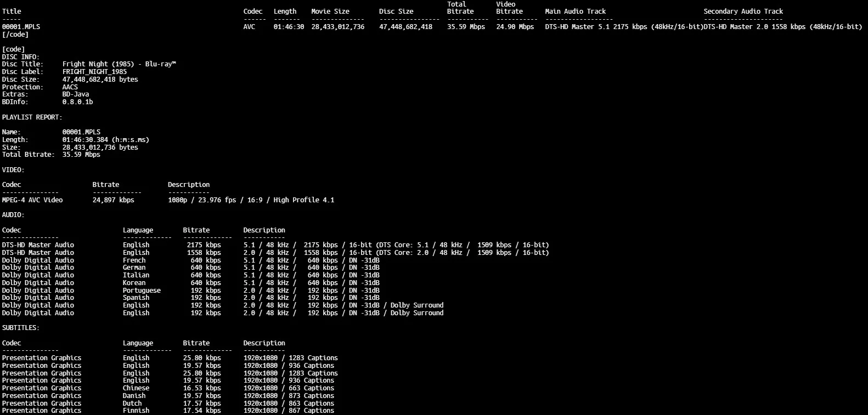Select the 24,897 kbps video bitrate value
868x415 pixels.
coord(113,200)
